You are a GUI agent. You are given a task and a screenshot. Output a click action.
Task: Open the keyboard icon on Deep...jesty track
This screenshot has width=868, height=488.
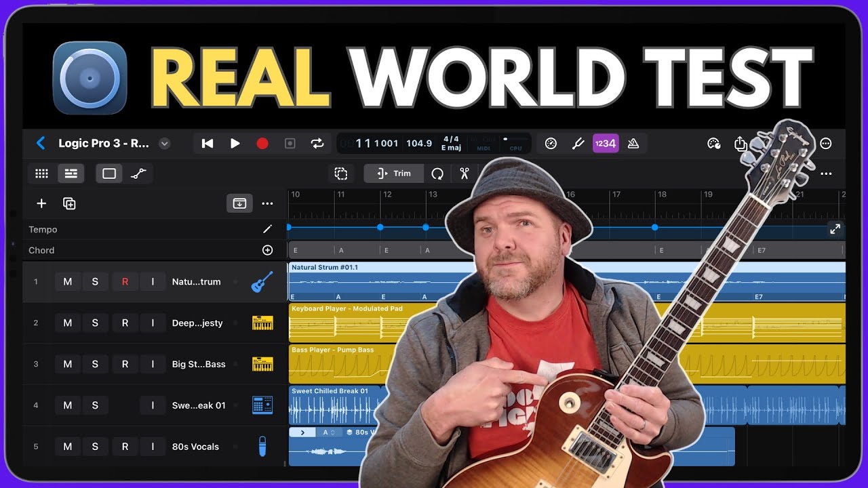pos(262,323)
